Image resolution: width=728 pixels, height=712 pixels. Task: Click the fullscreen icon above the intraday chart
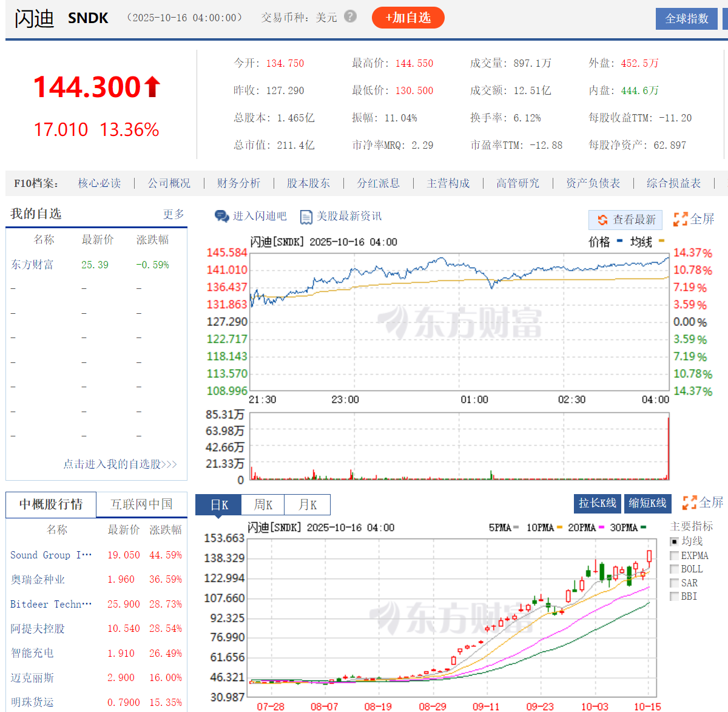click(x=680, y=219)
